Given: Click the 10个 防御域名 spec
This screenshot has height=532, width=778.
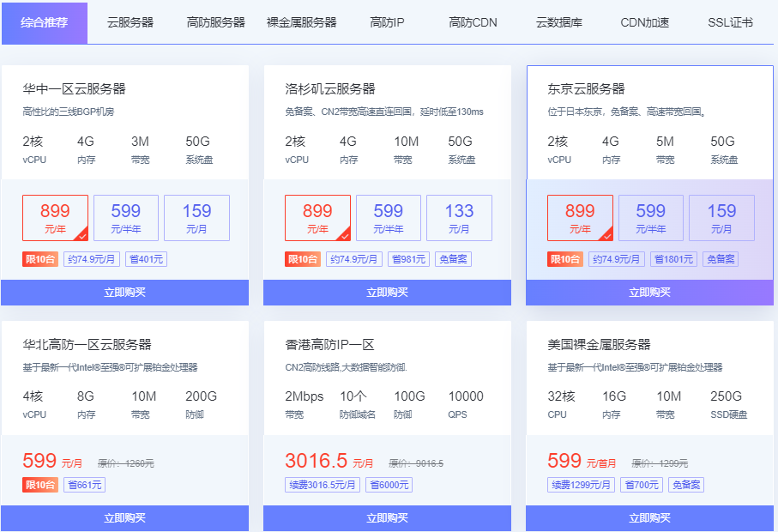Looking at the screenshot, I should pos(358,404).
